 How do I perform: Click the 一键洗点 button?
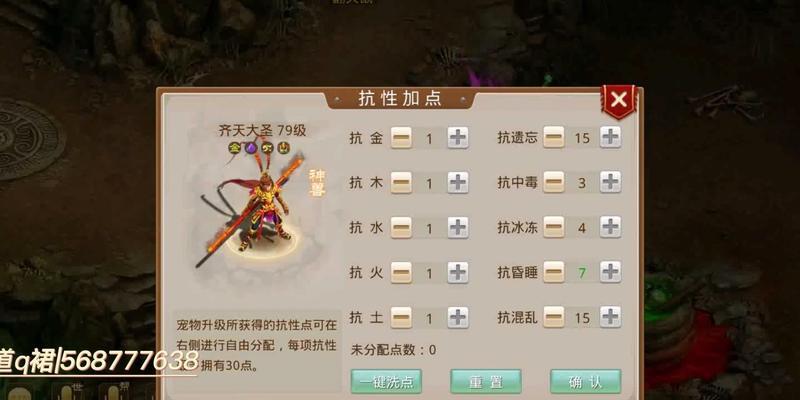pos(386,381)
